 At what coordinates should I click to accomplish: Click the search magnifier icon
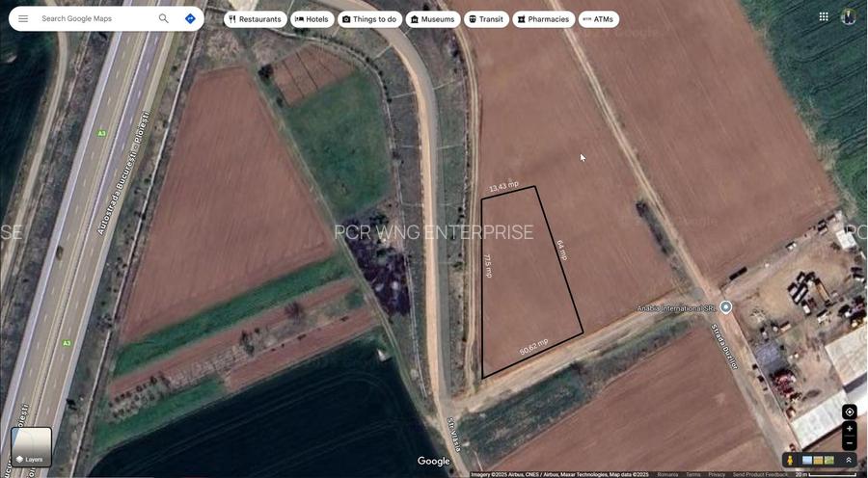point(164,18)
